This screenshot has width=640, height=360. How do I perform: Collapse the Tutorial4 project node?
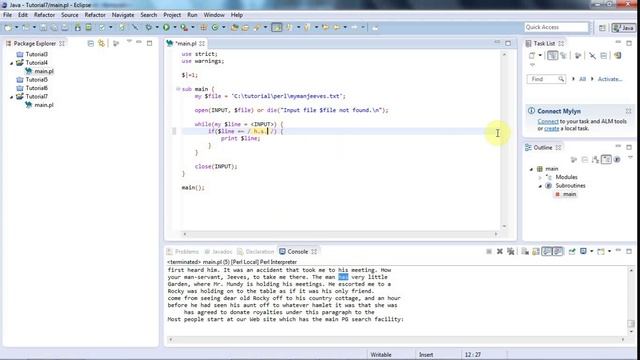(11, 63)
